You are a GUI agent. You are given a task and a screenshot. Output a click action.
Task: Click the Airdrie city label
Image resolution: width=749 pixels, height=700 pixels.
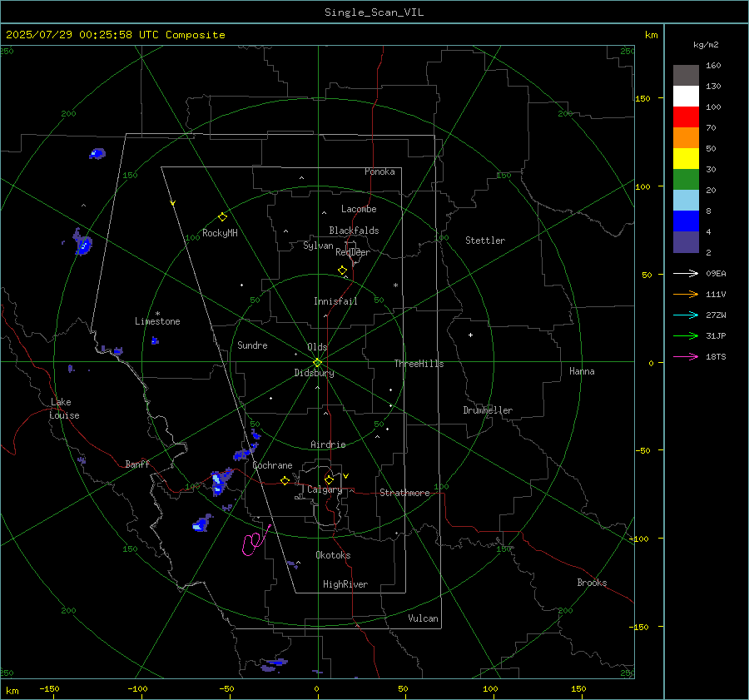pyautogui.click(x=328, y=444)
